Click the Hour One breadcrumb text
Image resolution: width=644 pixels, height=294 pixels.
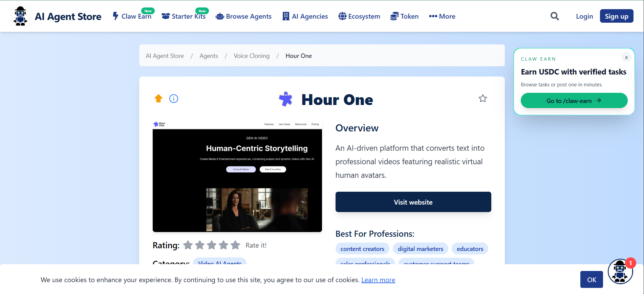[299, 56]
